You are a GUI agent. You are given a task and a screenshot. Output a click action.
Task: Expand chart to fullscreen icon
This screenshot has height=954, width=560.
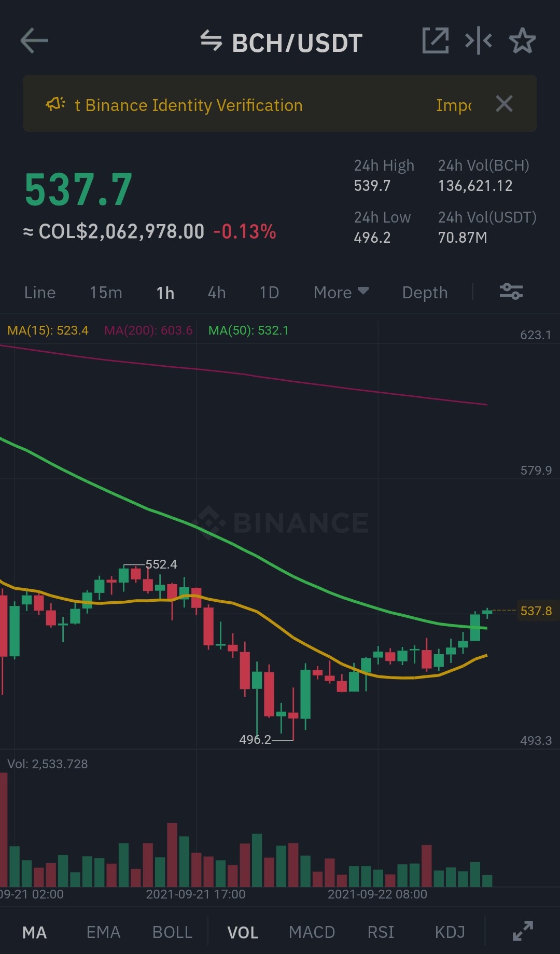523,931
